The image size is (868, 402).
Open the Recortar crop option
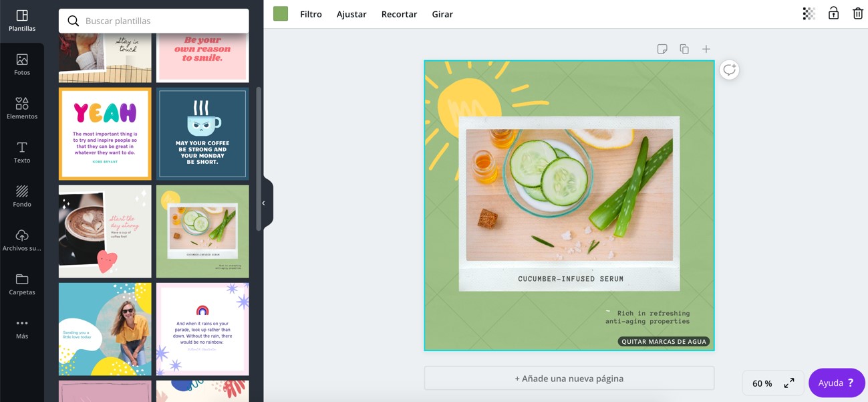[399, 14]
